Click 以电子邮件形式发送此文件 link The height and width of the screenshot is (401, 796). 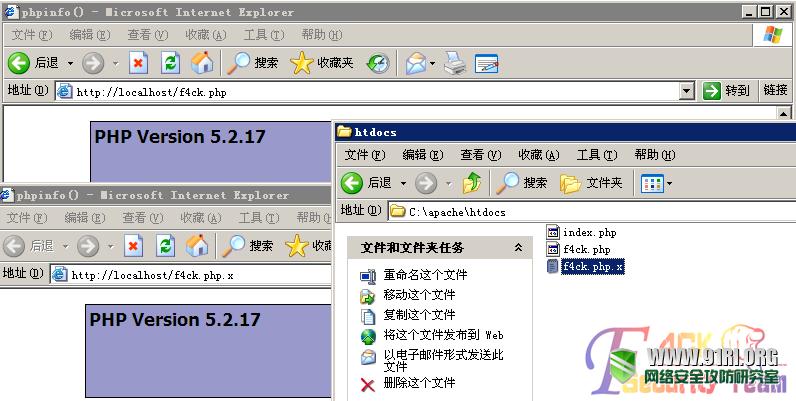444,360
